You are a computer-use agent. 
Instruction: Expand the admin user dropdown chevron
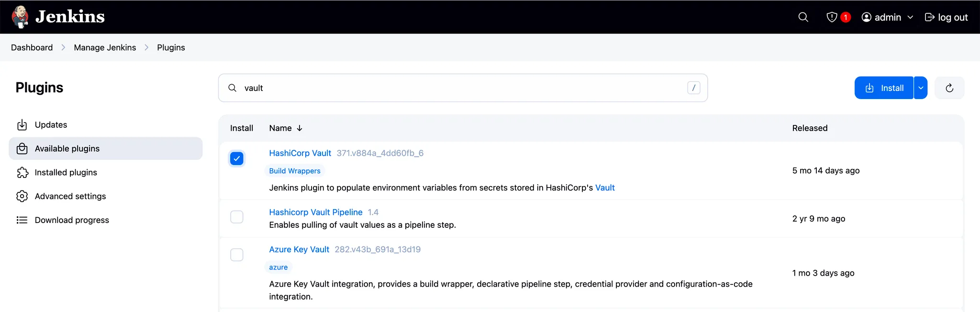point(910,17)
